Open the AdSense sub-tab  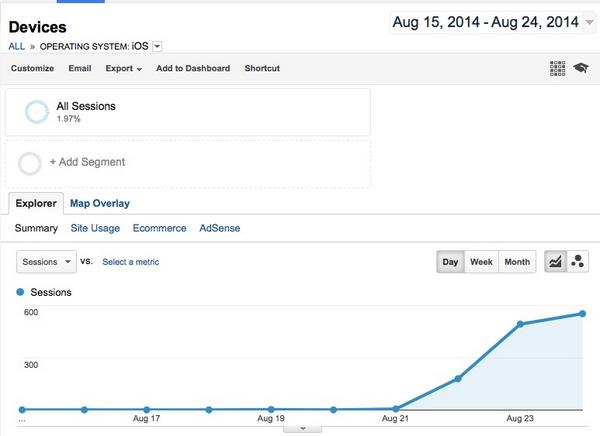220,228
